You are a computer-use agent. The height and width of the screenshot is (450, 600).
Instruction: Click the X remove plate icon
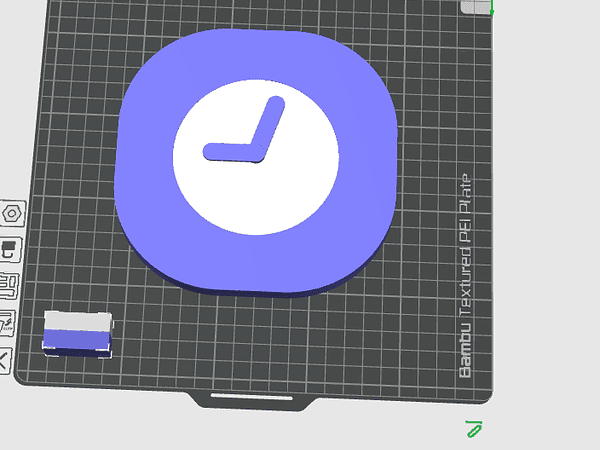[x=5, y=360]
